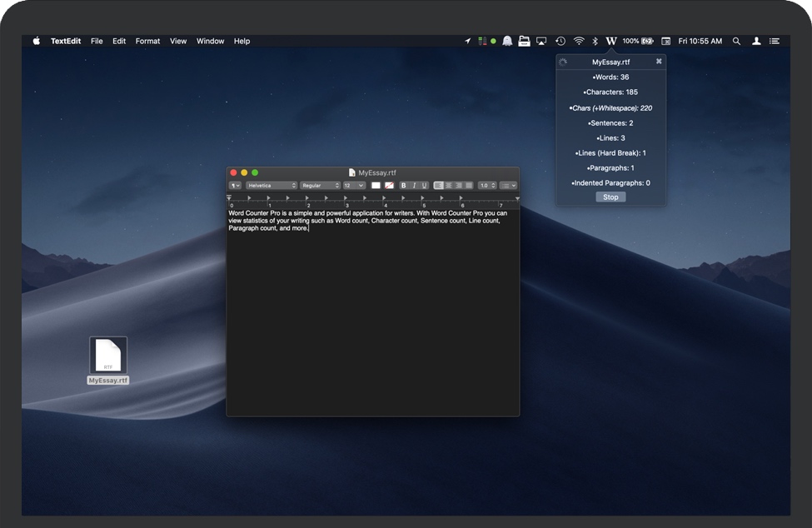Open the Edit menu
This screenshot has height=528, width=812.
click(119, 41)
